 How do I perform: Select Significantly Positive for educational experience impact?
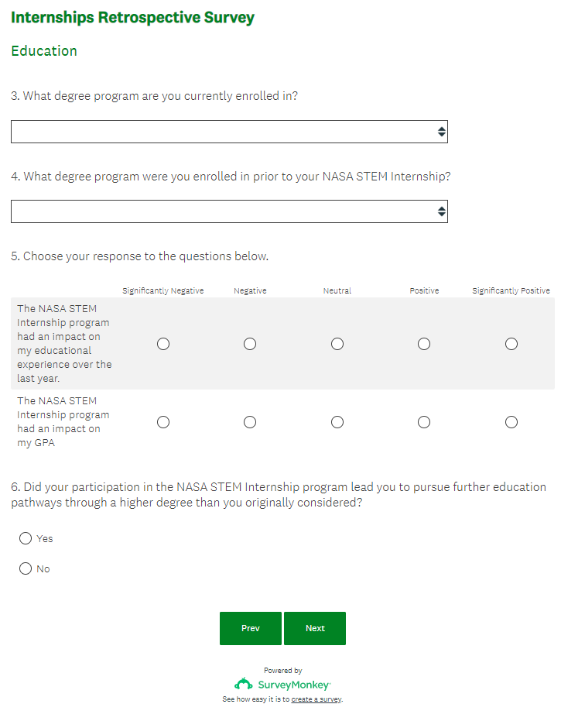click(x=511, y=344)
